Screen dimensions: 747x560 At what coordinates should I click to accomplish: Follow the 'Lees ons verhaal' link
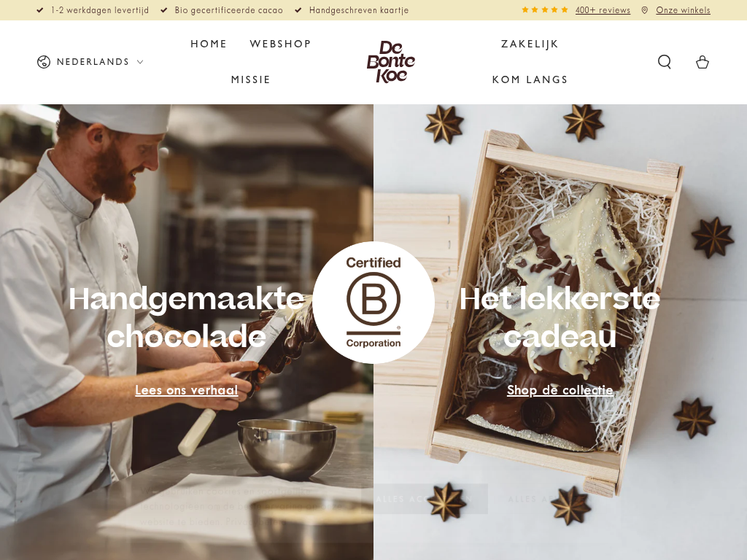(x=186, y=391)
